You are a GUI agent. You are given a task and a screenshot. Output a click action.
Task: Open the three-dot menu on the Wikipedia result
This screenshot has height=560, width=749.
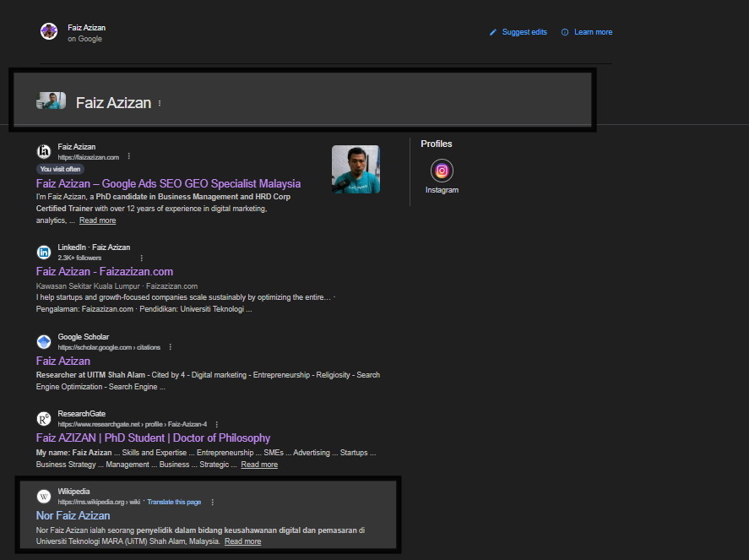click(212, 501)
